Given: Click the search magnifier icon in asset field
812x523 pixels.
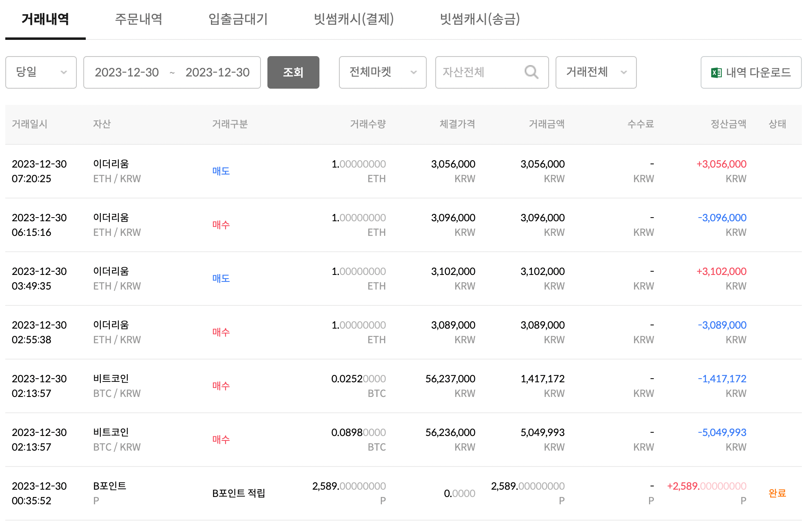Looking at the screenshot, I should (x=531, y=72).
